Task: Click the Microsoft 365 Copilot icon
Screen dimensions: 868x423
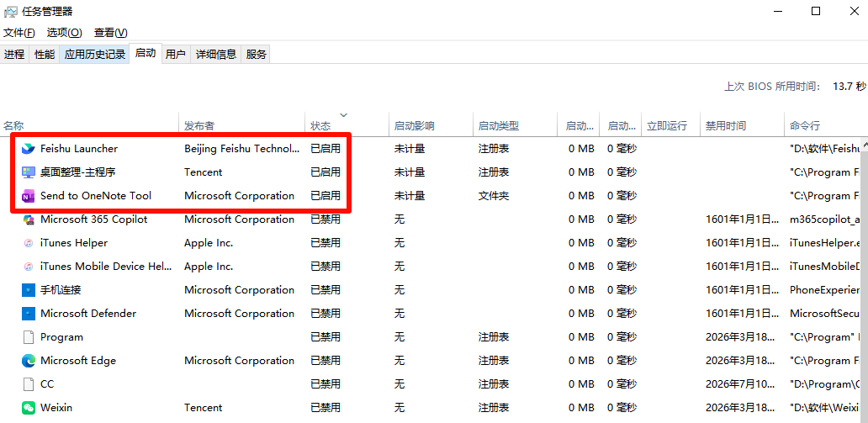Action: [29, 219]
